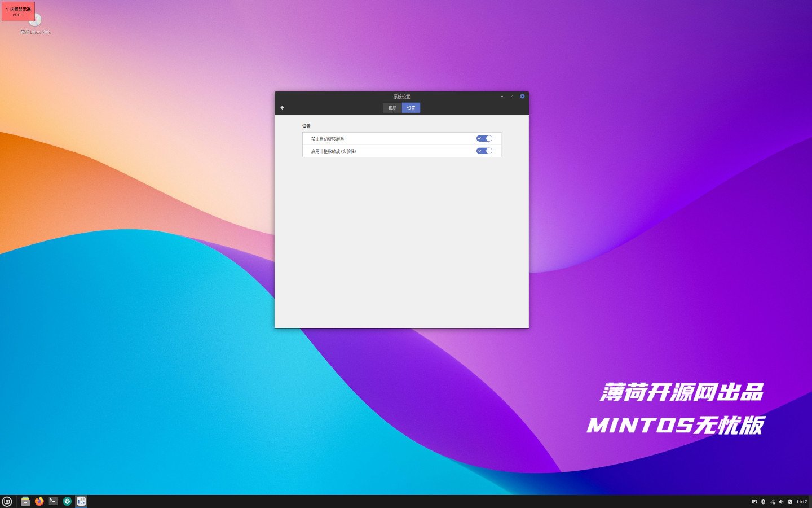Click the 禁止自动旋转屏幕 label text
The height and width of the screenshot is (508, 812).
(328, 139)
